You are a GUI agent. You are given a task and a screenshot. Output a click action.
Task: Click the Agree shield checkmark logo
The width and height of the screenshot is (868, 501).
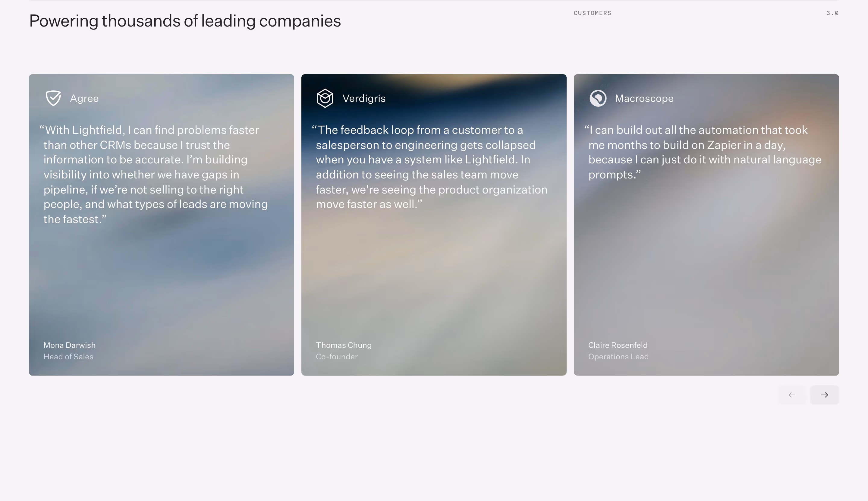click(53, 98)
